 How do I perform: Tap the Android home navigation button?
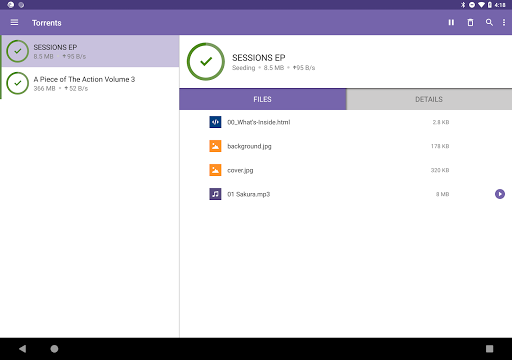pyautogui.click(x=54, y=349)
